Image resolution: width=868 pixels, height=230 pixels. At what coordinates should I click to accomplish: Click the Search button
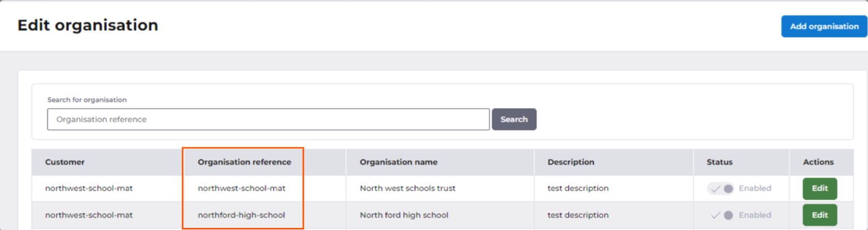(513, 119)
